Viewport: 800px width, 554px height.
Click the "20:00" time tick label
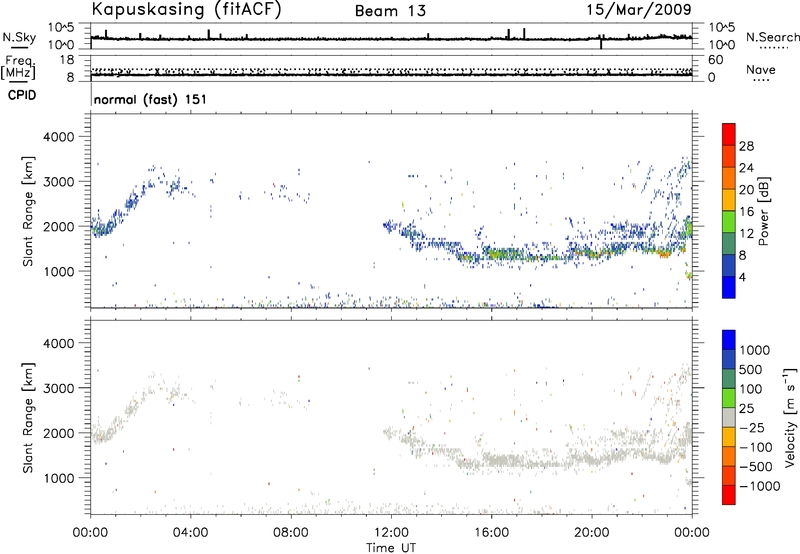pos(592,533)
